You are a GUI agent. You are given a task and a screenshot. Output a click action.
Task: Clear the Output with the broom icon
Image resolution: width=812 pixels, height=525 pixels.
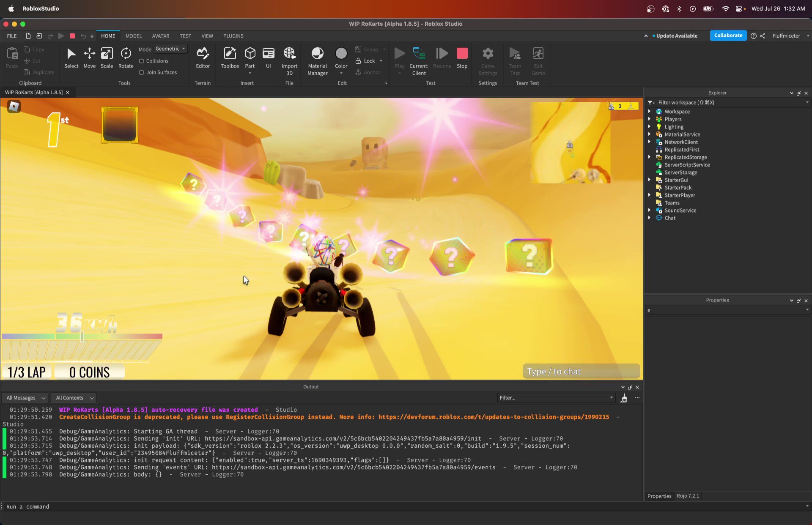coord(624,398)
